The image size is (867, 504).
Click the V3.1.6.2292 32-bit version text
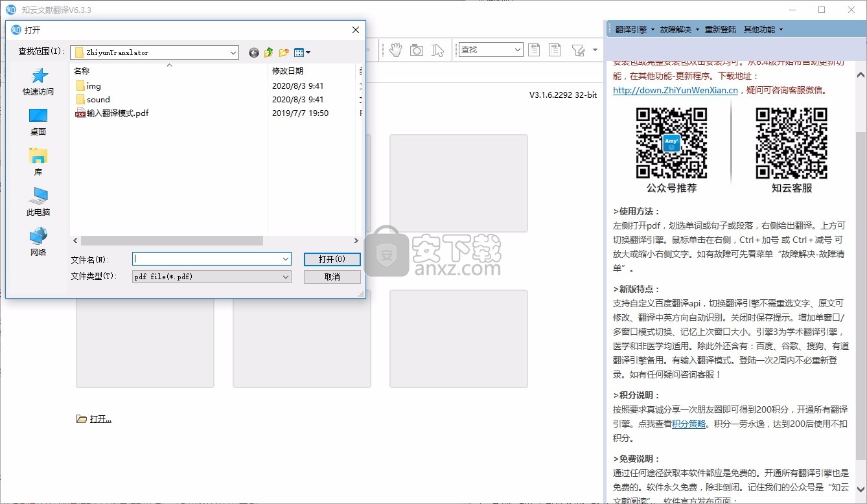click(x=563, y=95)
